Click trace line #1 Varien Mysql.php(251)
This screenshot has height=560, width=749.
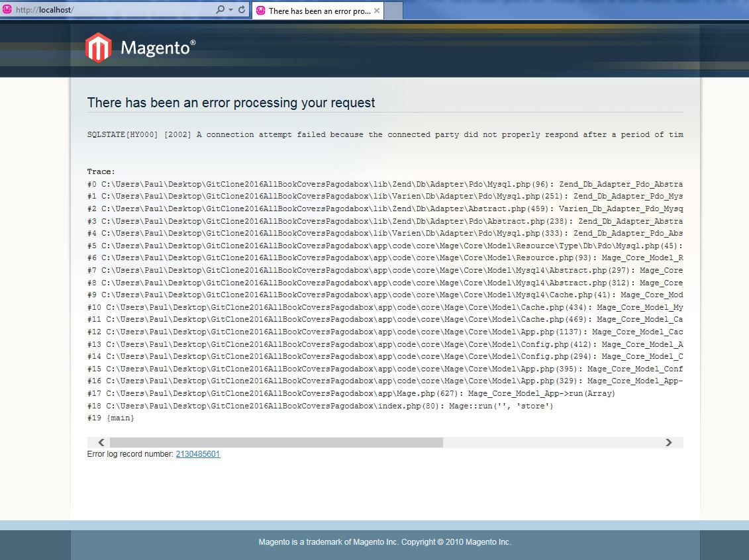coord(385,196)
